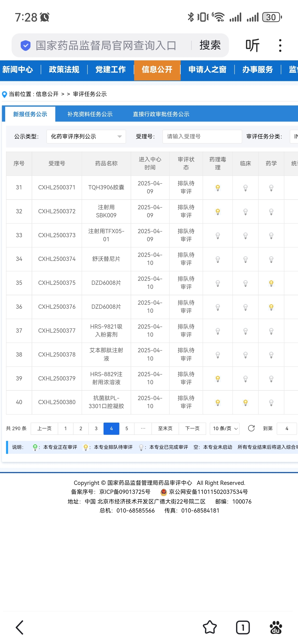The height and width of the screenshot is (644, 298).
Task: Tap the shield security icon in address bar
Action: [26, 45]
